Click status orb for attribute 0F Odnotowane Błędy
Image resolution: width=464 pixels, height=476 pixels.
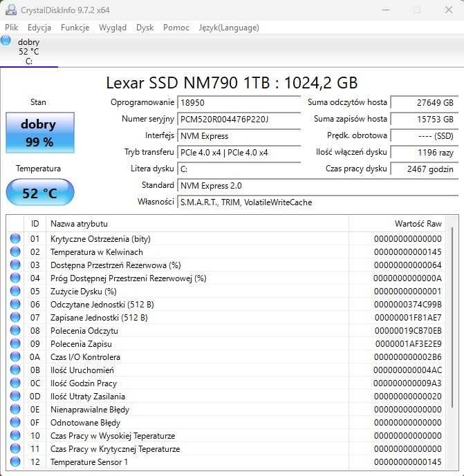pyautogui.click(x=15, y=422)
